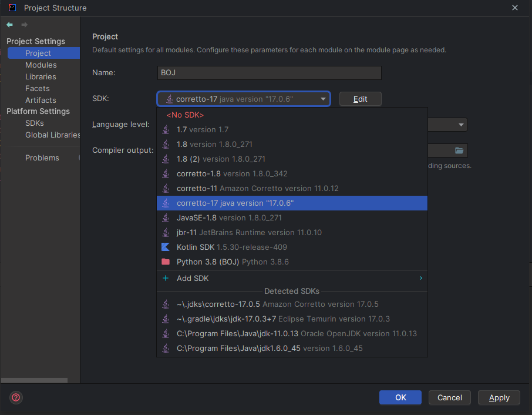The width and height of the screenshot is (532, 415).
Task: Open the SDKs platform settings page
Action: coord(35,123)
